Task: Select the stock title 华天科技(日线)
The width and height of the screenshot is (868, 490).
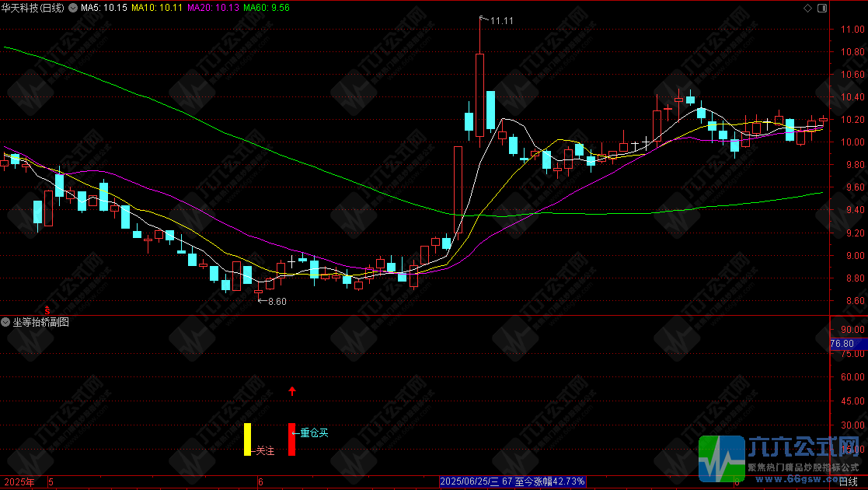Action: coord(33,8)
